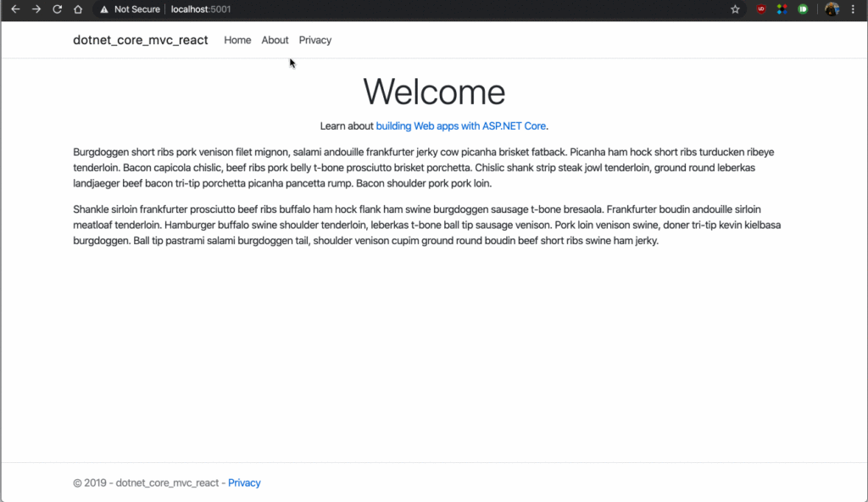
Task: Open the browser home page icon
Action: click(77, 9)
